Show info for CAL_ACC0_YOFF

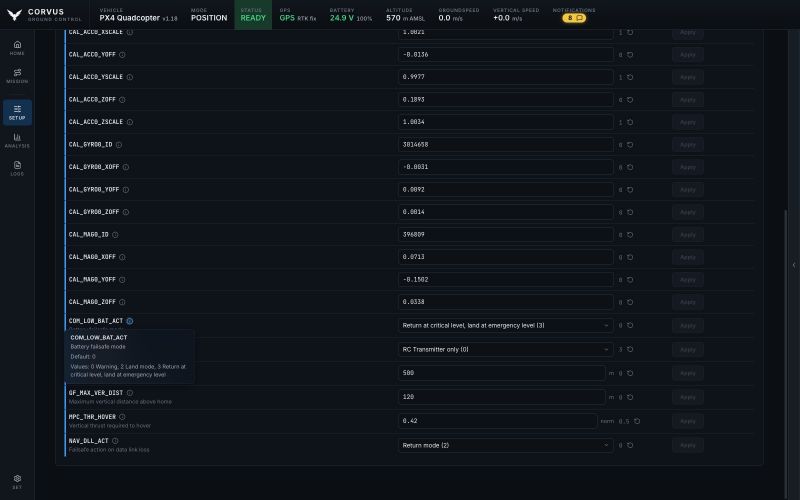point(122,55)
